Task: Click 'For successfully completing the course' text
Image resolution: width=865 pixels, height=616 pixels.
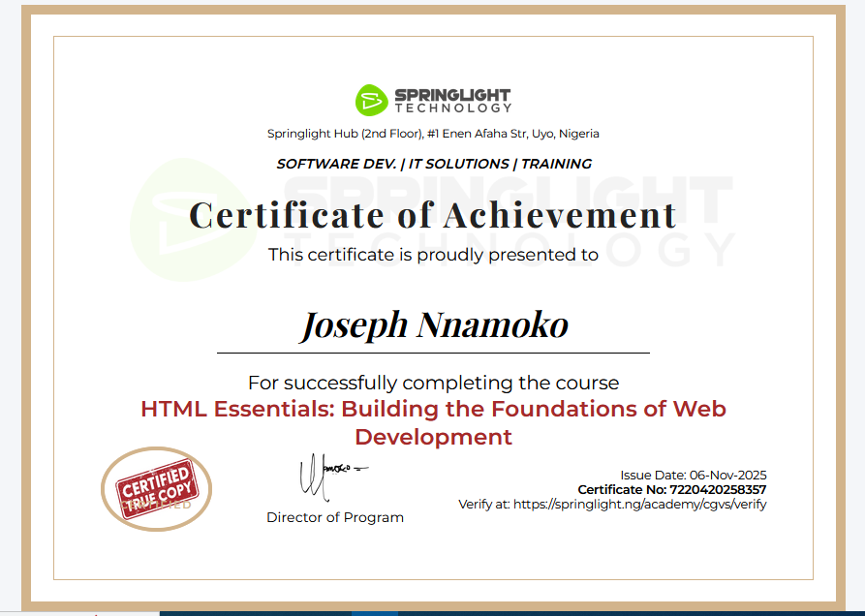Action: click(433, 383)
